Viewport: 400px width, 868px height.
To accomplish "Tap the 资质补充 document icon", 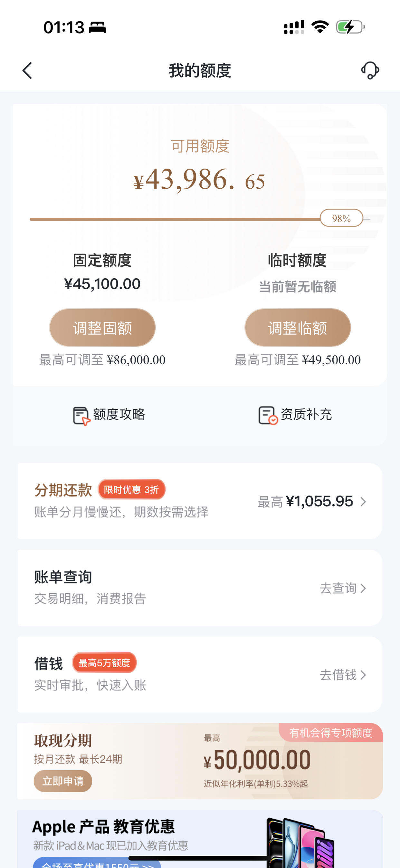I will pos(268,415).
